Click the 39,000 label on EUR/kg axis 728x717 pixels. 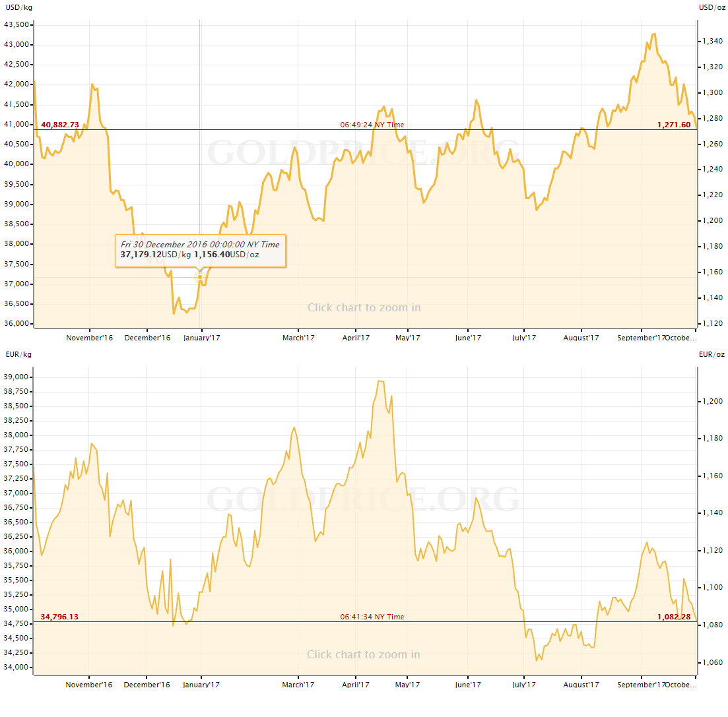click(x=16, y=377)
